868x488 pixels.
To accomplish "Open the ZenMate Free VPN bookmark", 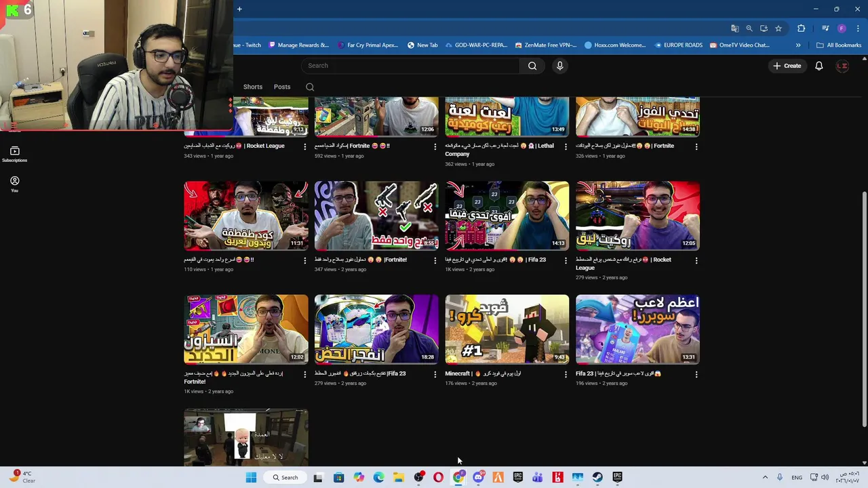I will [546, 45].
